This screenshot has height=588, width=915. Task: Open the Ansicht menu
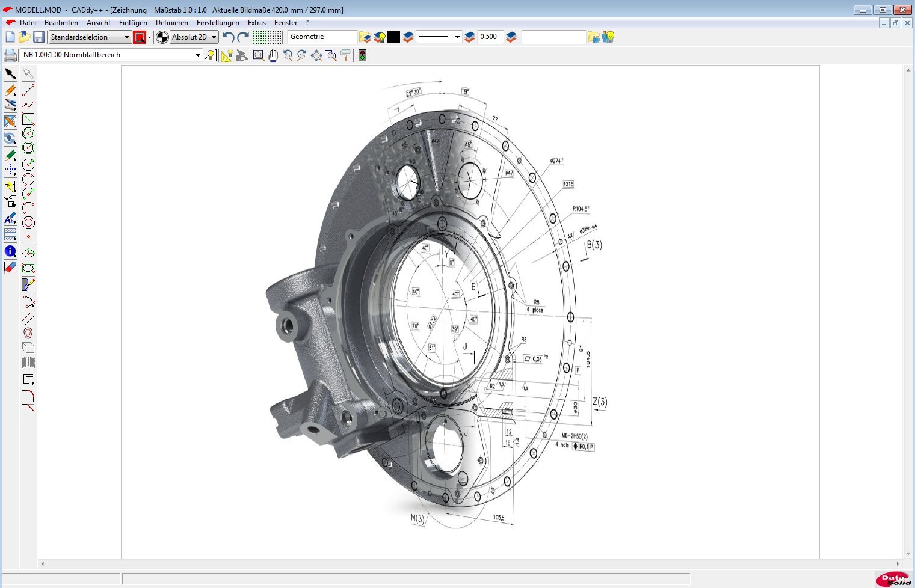tap(99, 23)
